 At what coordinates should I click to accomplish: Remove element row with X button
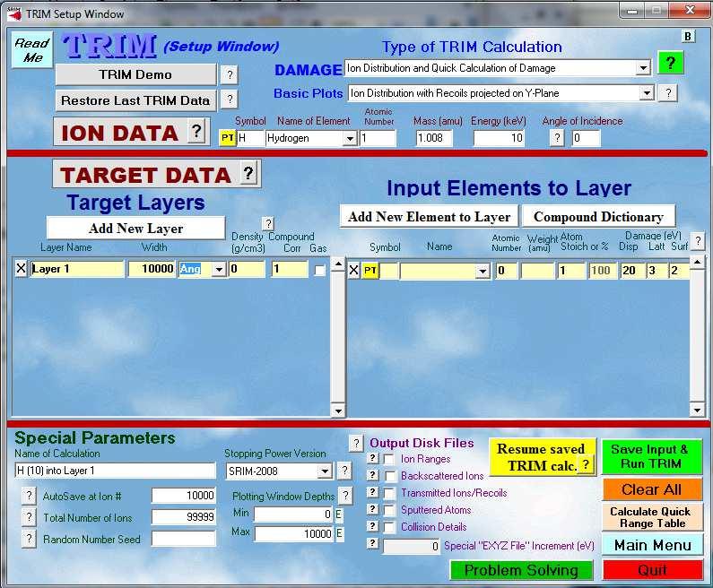(353, 271)
